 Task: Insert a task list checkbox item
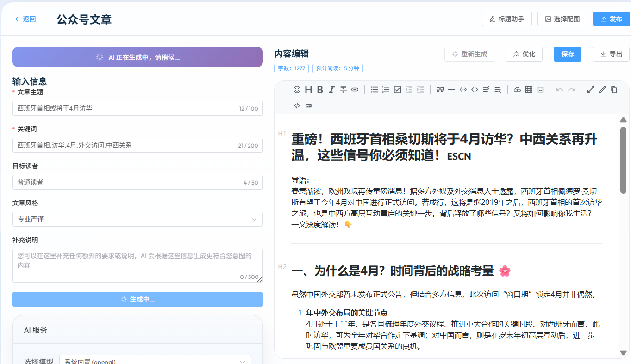click(x=397, y=90)
